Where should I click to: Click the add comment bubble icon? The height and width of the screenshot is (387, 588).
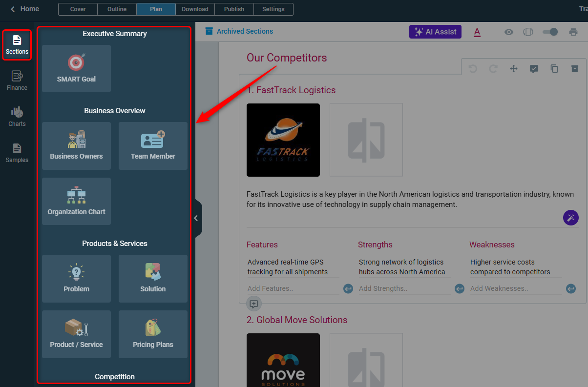tap(254, 304)
